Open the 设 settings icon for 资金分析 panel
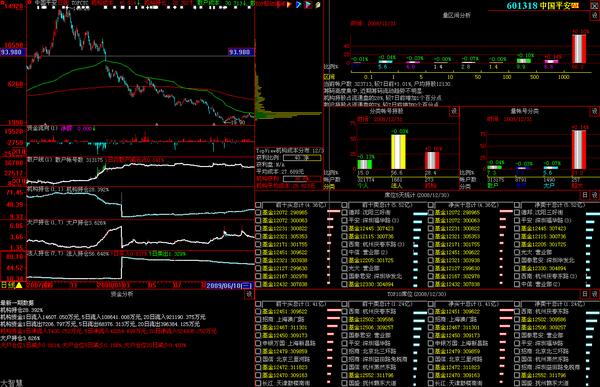The image size is (600, 387). click(249, 294)
